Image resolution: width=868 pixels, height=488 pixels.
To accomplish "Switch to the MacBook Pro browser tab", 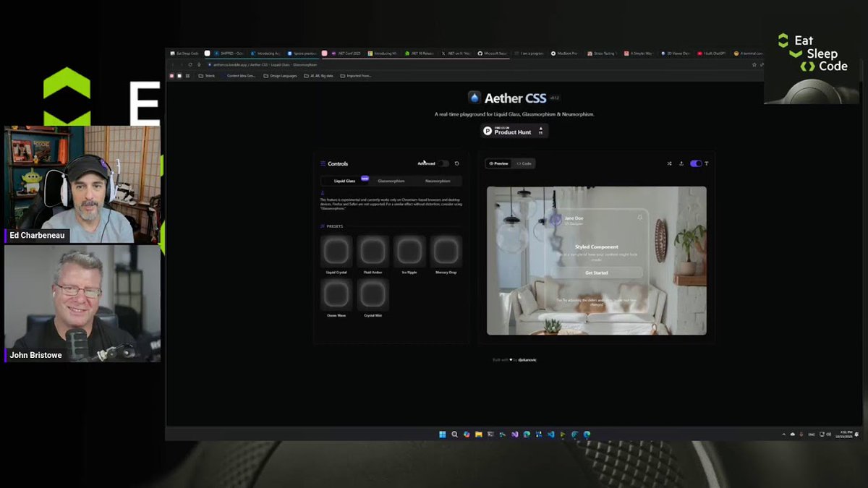I will [x=566, y=53].
